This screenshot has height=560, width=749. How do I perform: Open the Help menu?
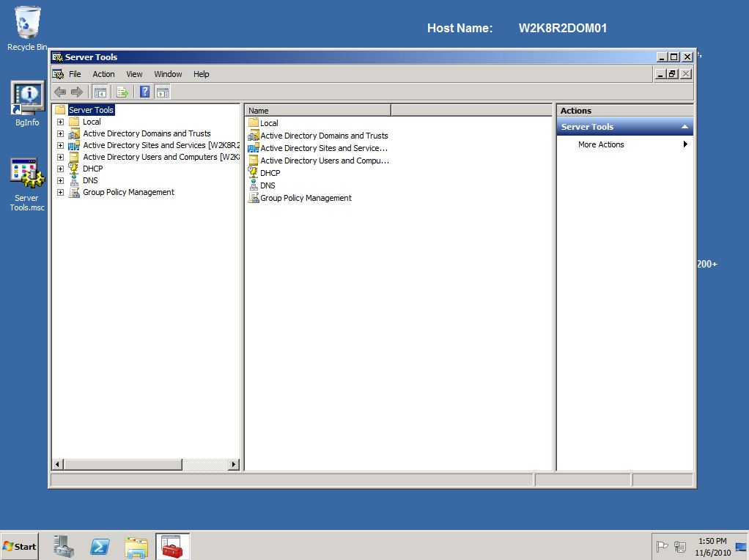[201, 74]
